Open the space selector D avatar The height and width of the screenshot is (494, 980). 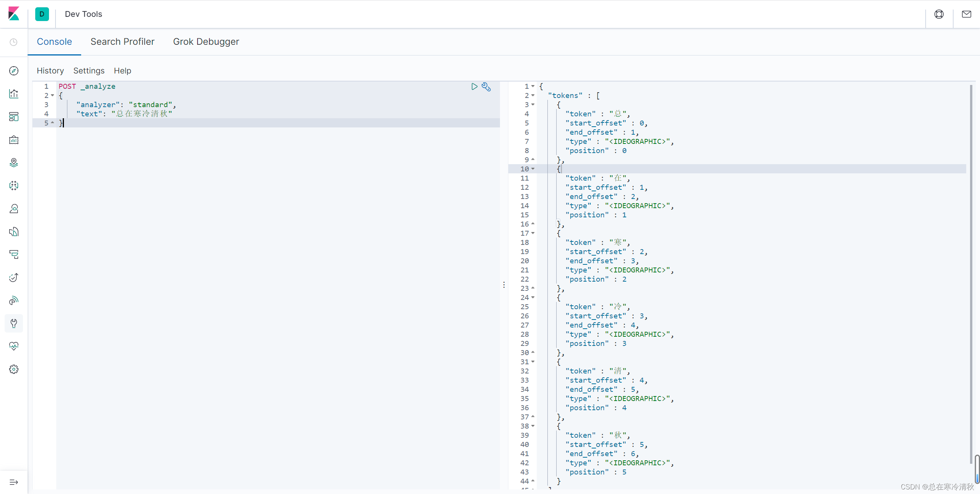coord(42,14)
